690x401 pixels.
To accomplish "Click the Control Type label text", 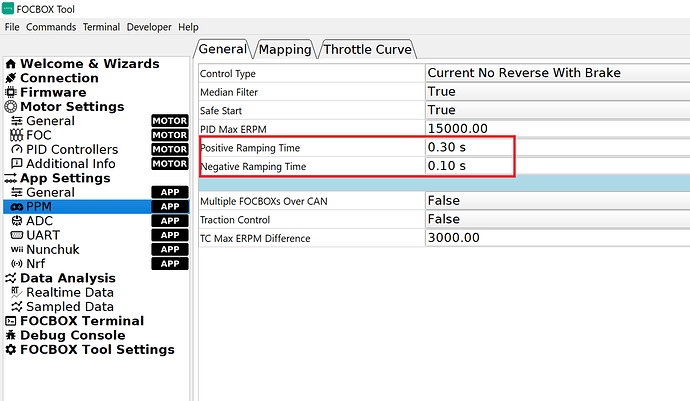I will (228, 74).
